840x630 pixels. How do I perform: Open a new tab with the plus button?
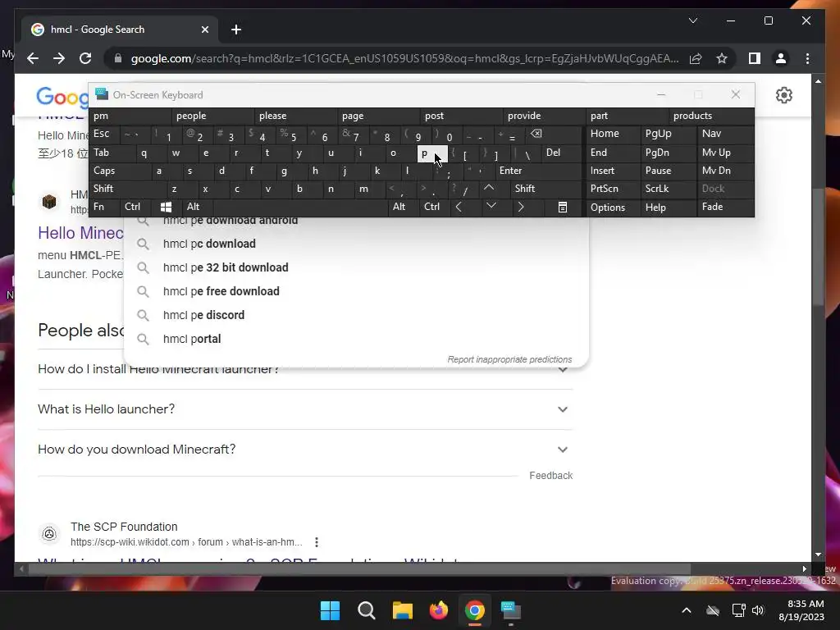point(236,30)
